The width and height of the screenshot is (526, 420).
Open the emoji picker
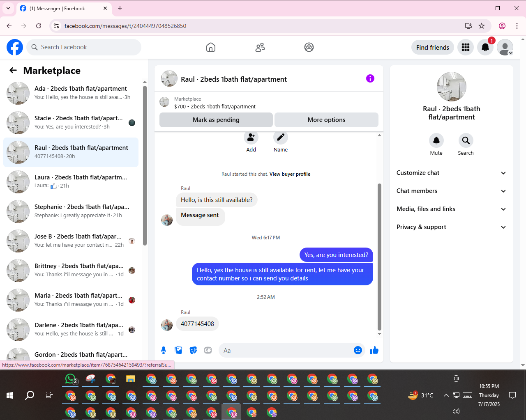click(x=358, y=350)
